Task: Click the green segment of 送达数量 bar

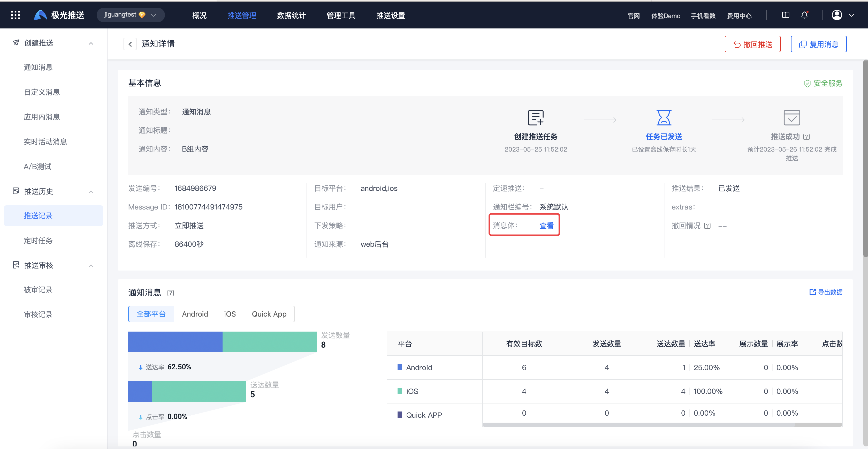Action: tap(199, 391)
